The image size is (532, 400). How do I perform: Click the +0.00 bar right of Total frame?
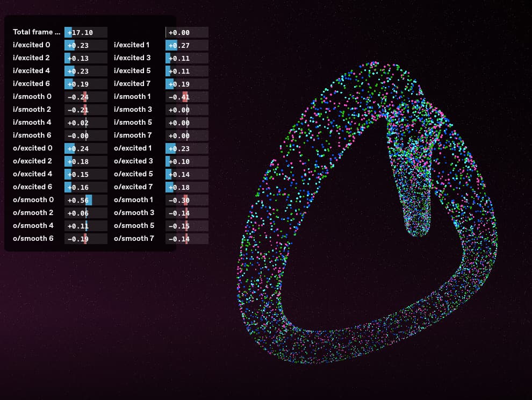(x=186, y=33)
